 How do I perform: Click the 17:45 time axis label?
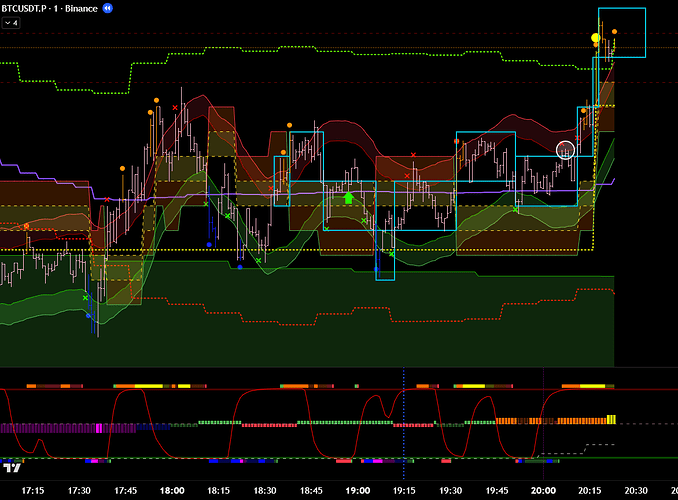coord(125,491)
